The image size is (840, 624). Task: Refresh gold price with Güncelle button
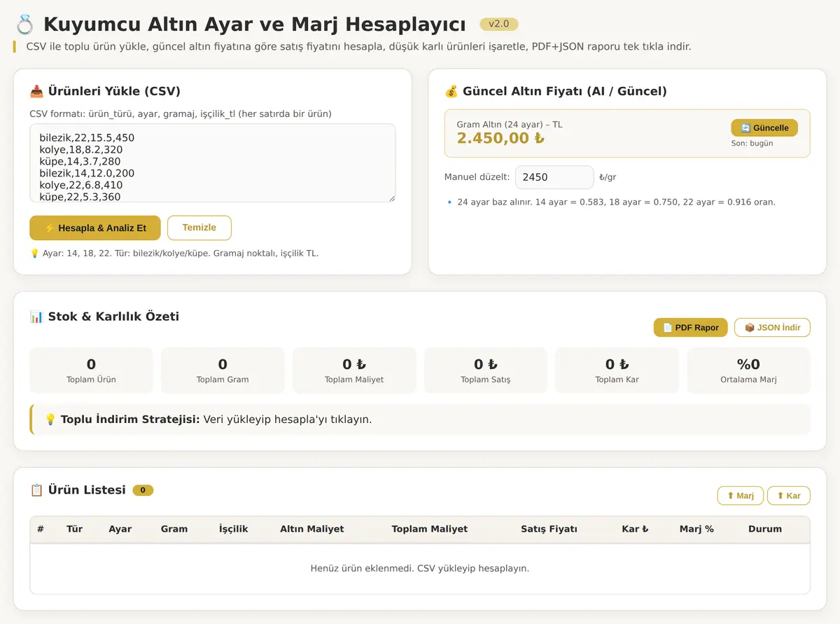[764, 127]
